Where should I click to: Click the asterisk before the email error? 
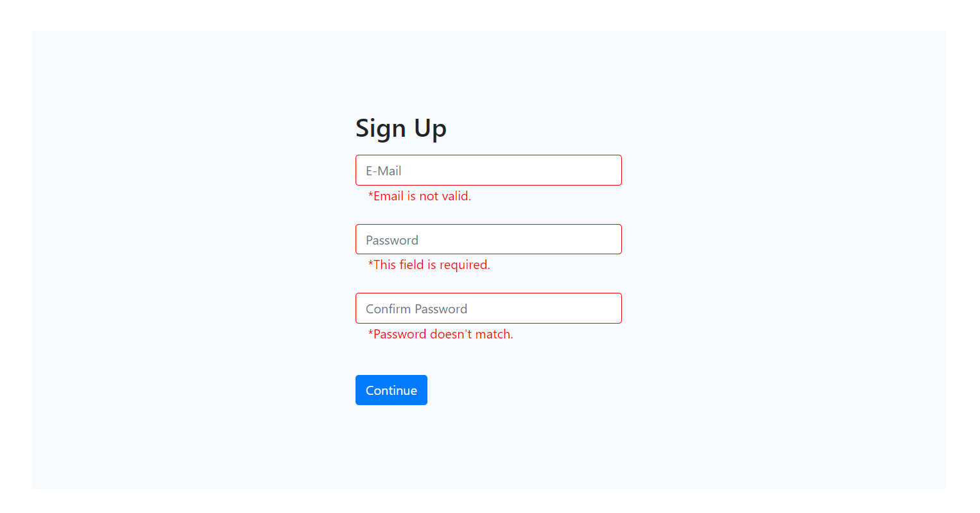pyautogui.click(x=370, y=196)
